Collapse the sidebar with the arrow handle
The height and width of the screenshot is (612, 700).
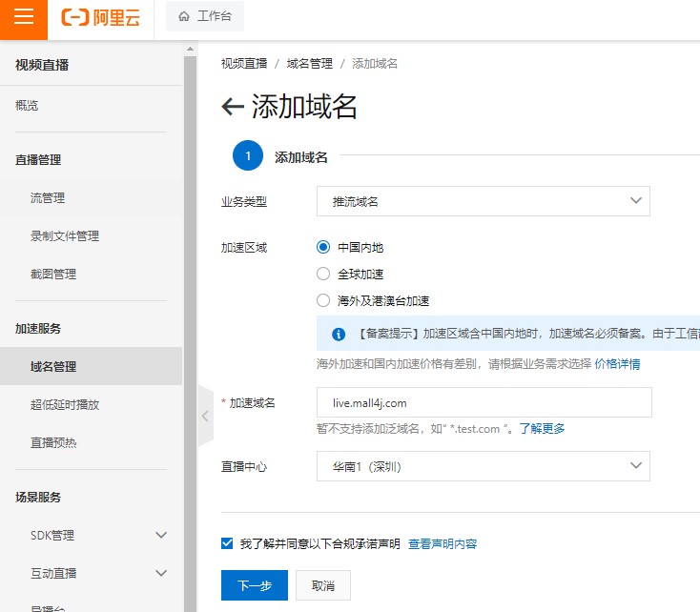(x=205, y=416)
